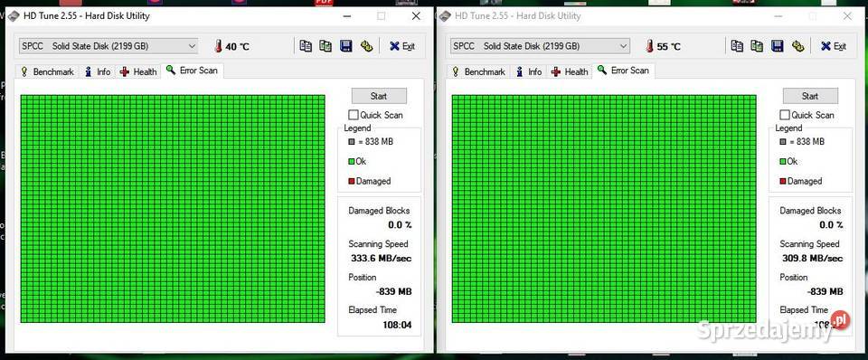The height and width of the screenshot is (360, 868).
Task: Click Exit in left HD Tune window
Action: tap(402, 46)
